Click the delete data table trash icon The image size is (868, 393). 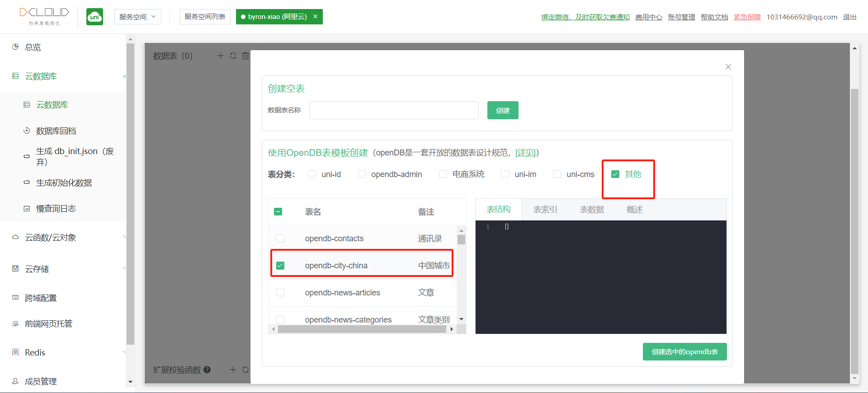tap(245, 56)
